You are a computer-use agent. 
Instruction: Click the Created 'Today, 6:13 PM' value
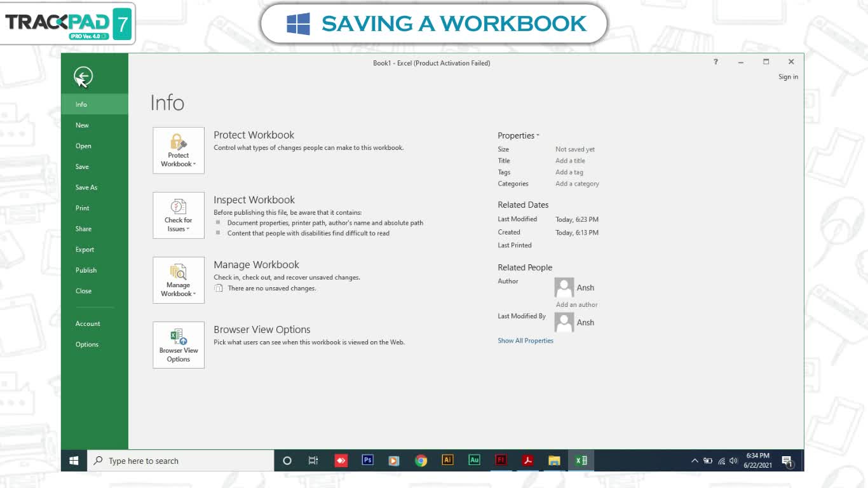577,233
